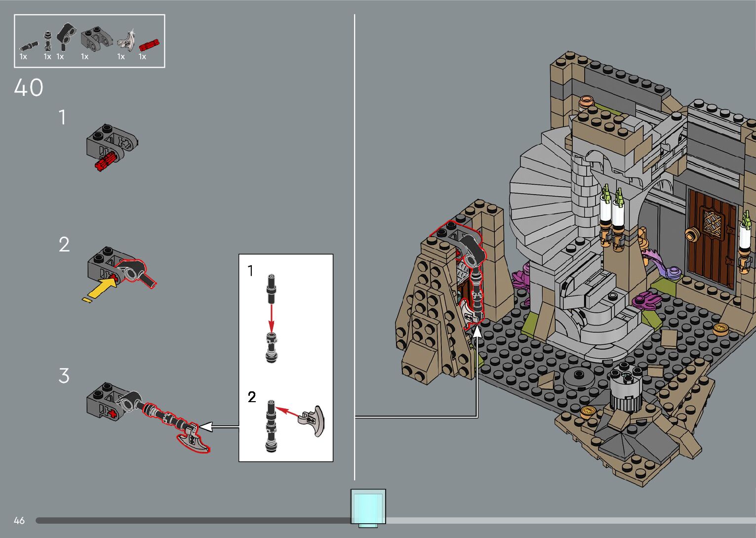Image resolution: width=756 pixels, height=538 pixels.
Task: Click the axe blade piece in the callout box
Action: pyautogui.click(x=313, y=420)
